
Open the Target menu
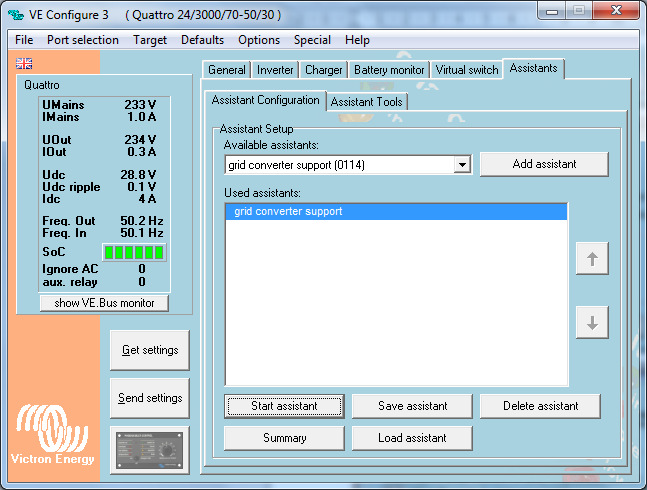point(150,40)
